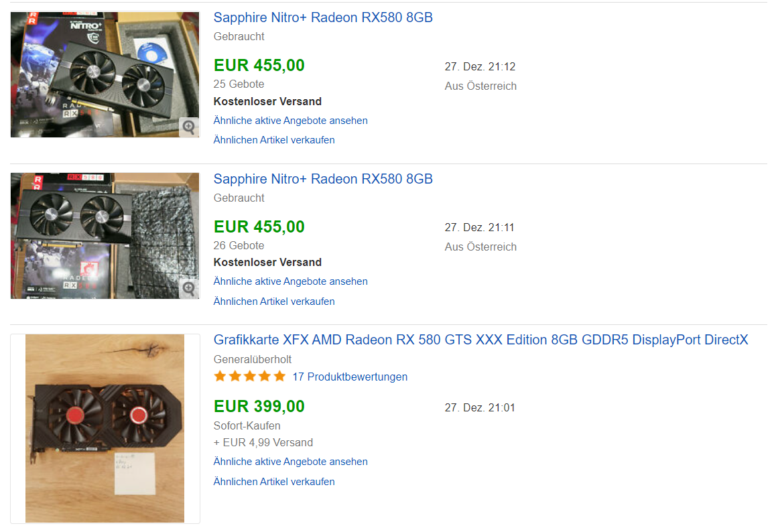The width and height of the screenshot is (774, 532).
Task: Click first listing's Ähnlichen Artikel verkaufen
Action: [274, 140]
